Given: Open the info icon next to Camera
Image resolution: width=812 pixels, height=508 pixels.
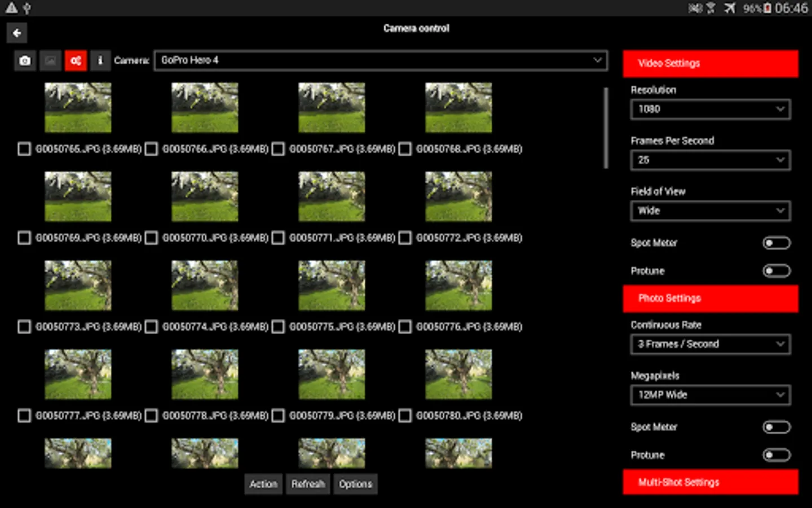Looking at the screenshot, I should click(100, 60).
